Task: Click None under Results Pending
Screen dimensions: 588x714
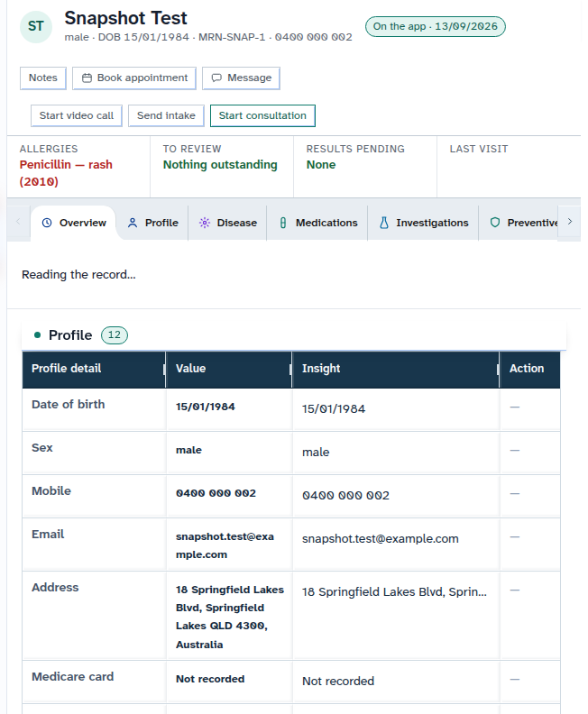Action: (321, 165)
